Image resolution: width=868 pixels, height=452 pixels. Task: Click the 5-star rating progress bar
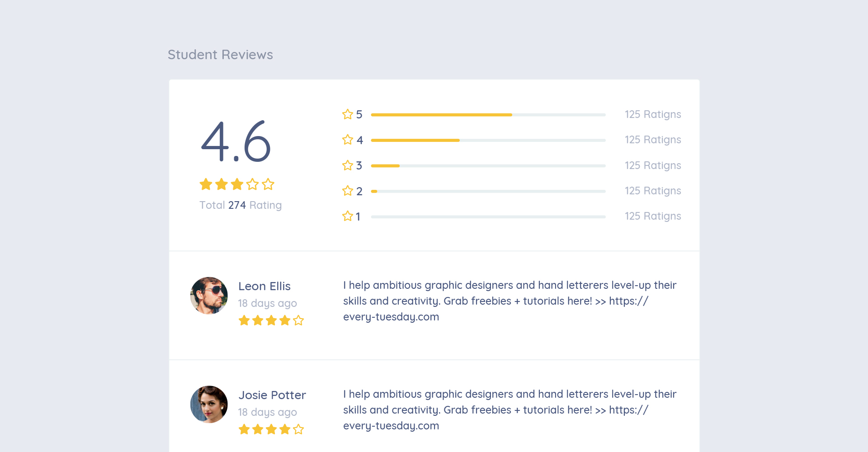(488, 115)
